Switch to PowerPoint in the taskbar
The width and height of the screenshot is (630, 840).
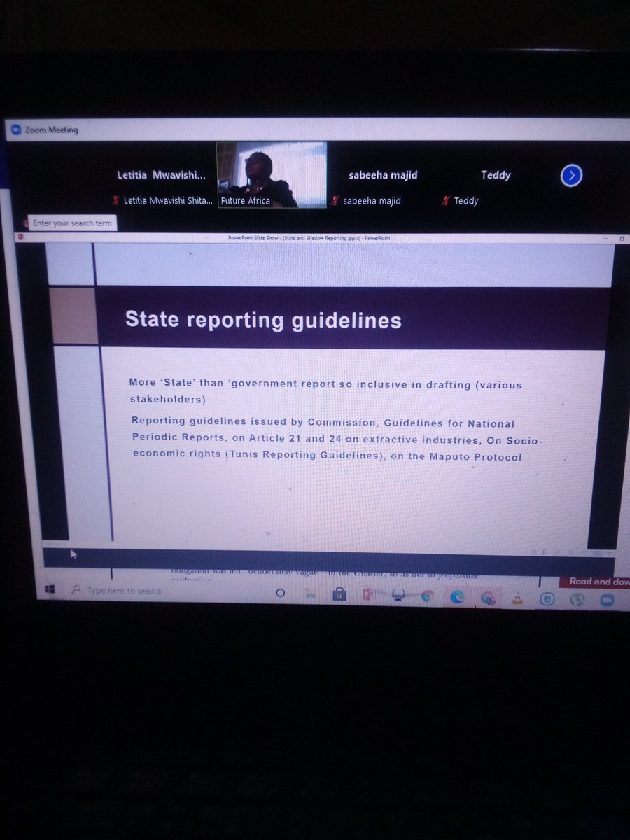369,595
